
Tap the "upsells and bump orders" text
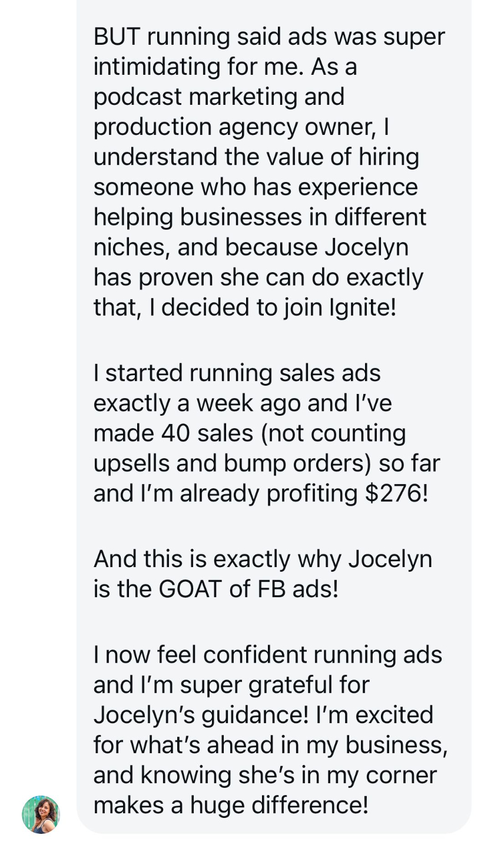point(233,463)
